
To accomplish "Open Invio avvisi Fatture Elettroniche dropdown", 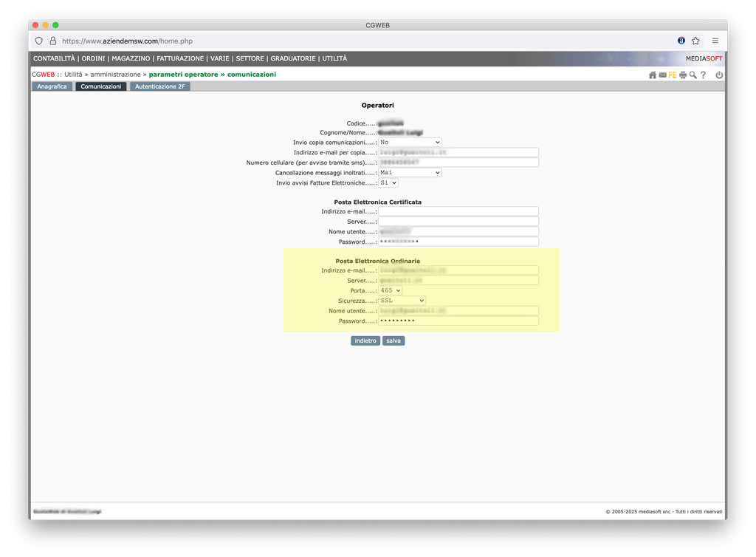I will 388,182.
